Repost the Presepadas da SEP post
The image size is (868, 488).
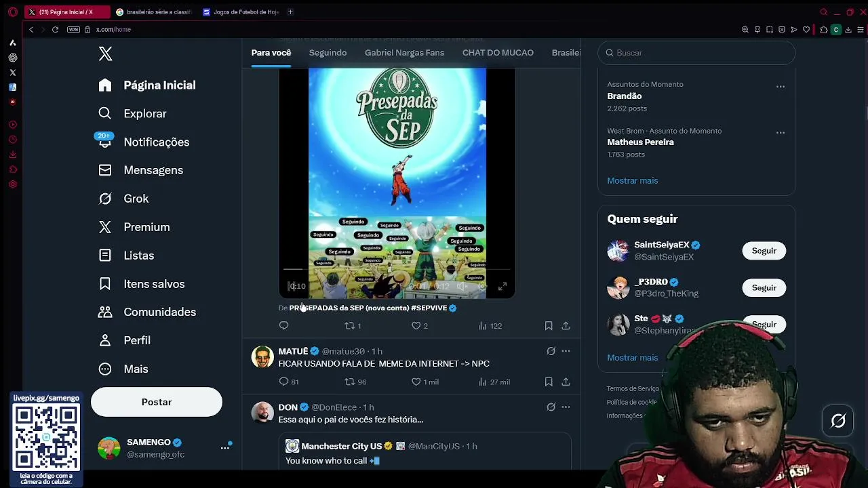353,326
